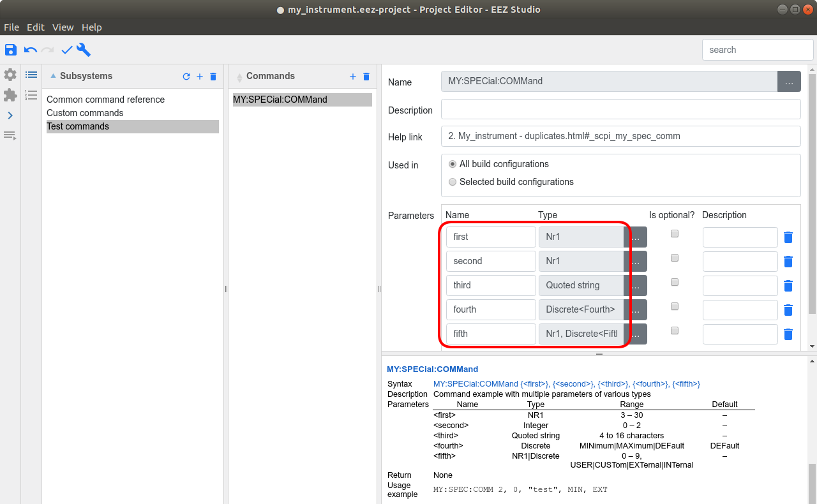The height and width of the screenshot is (504, 817).
Task: Undo the last change
Action: point(30,50)
